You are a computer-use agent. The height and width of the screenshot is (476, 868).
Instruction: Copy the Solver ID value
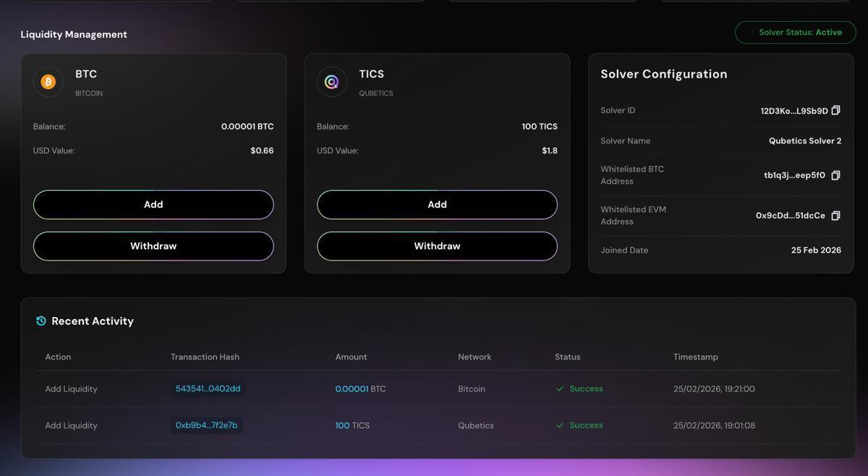tap(835, 111)
